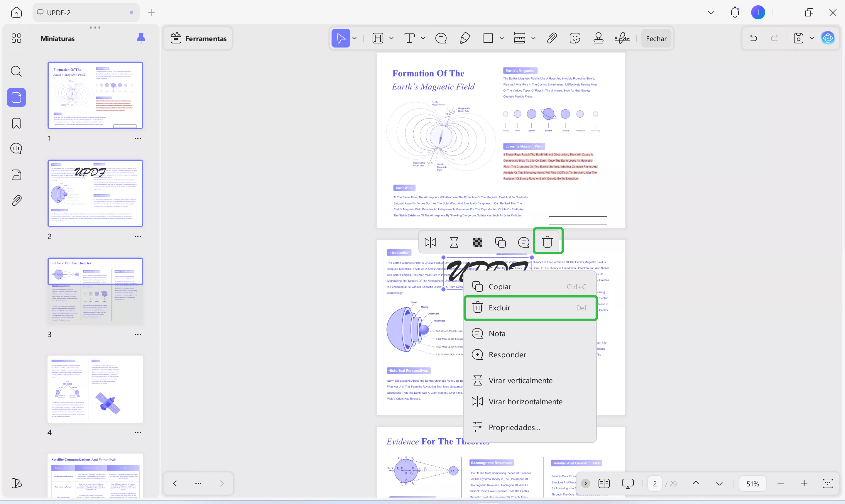Choose Excluir from the context menu
Screen dimensions: 845x504
530,308
